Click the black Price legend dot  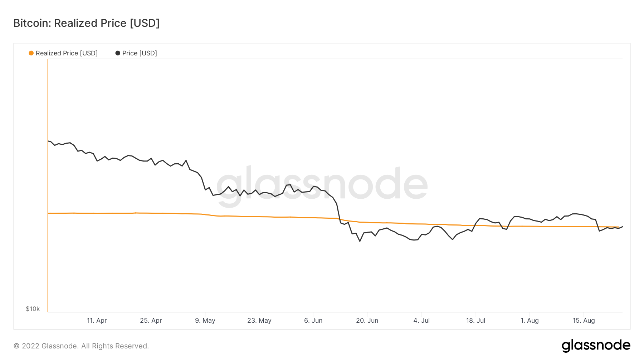click(118, 53)
